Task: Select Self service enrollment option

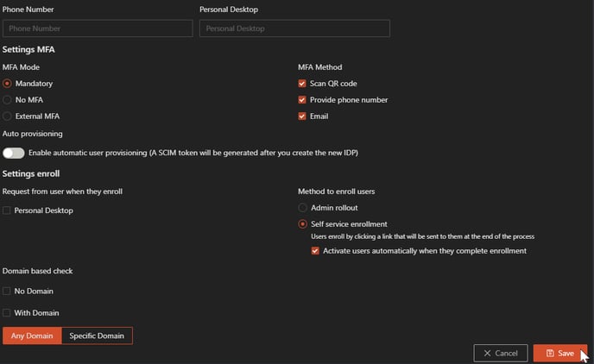Action: coord(302,224)
